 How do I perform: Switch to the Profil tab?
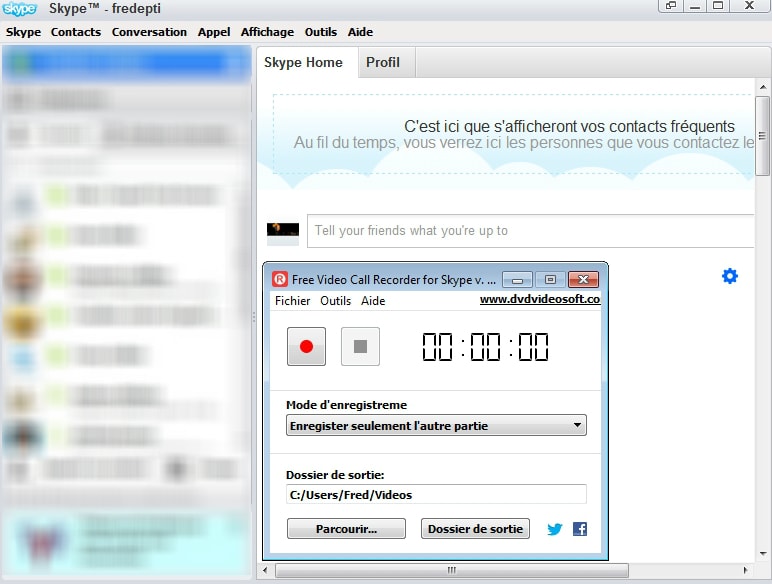[x=382, y=62]
